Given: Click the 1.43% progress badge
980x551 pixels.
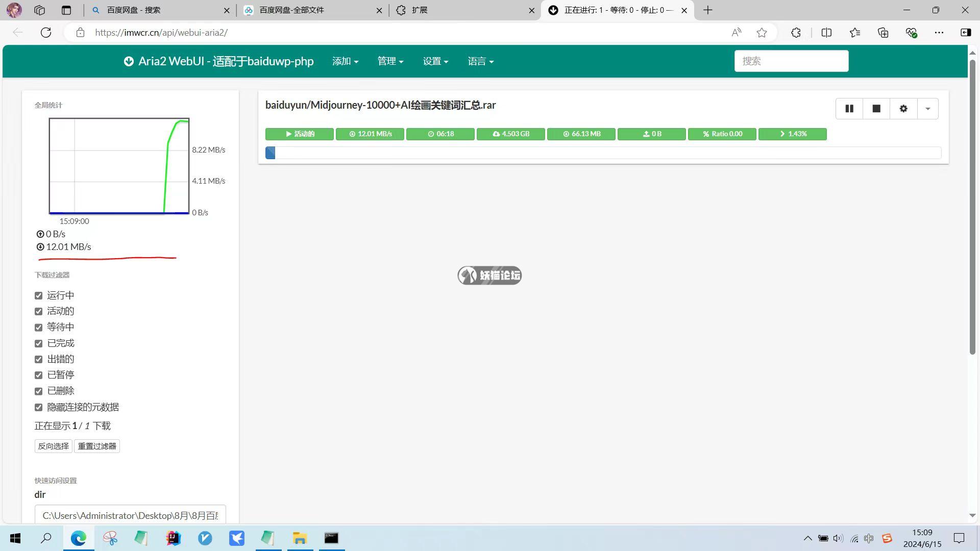Looking at the screenshot, I should click(x=793, y=134).
